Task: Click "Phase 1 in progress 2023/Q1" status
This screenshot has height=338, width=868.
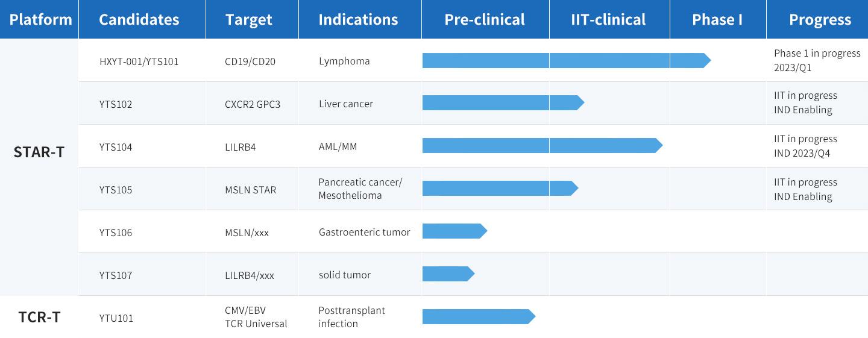Action: coord(817,60)
